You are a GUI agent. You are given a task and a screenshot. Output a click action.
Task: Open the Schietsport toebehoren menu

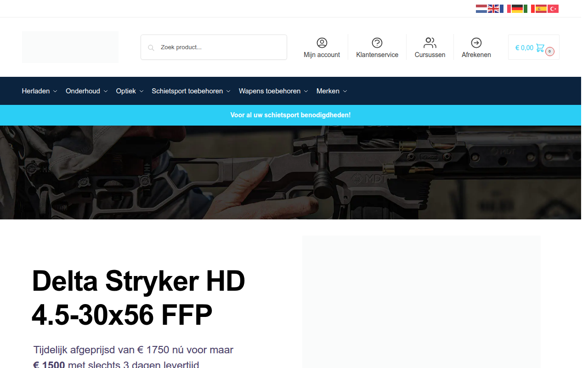point(191,91)
